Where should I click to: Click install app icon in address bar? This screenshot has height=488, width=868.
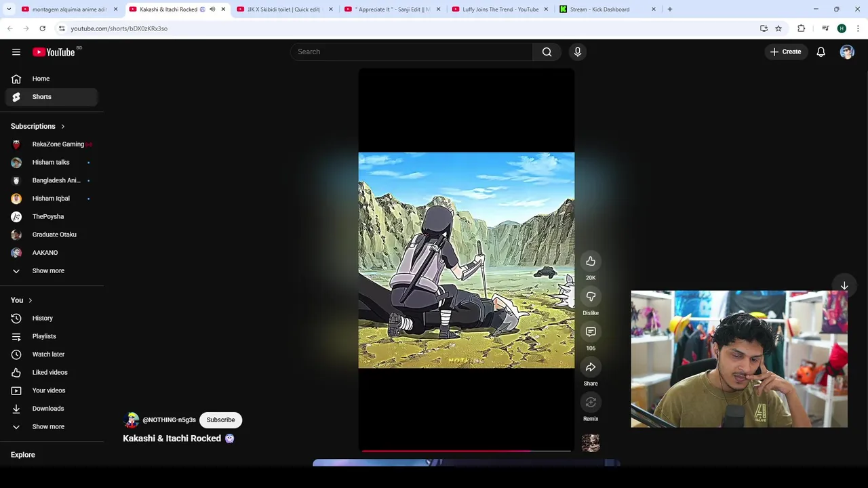(764, 28)
